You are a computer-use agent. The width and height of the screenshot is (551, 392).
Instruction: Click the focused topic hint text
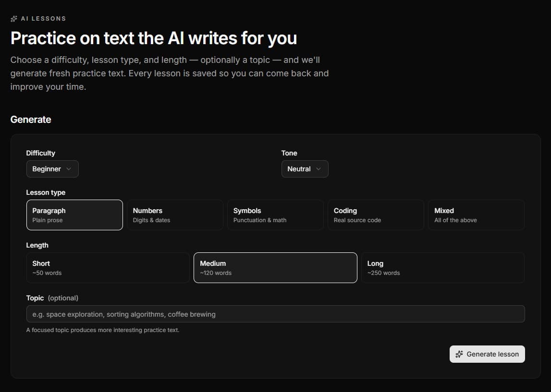[x=103, y=330]
